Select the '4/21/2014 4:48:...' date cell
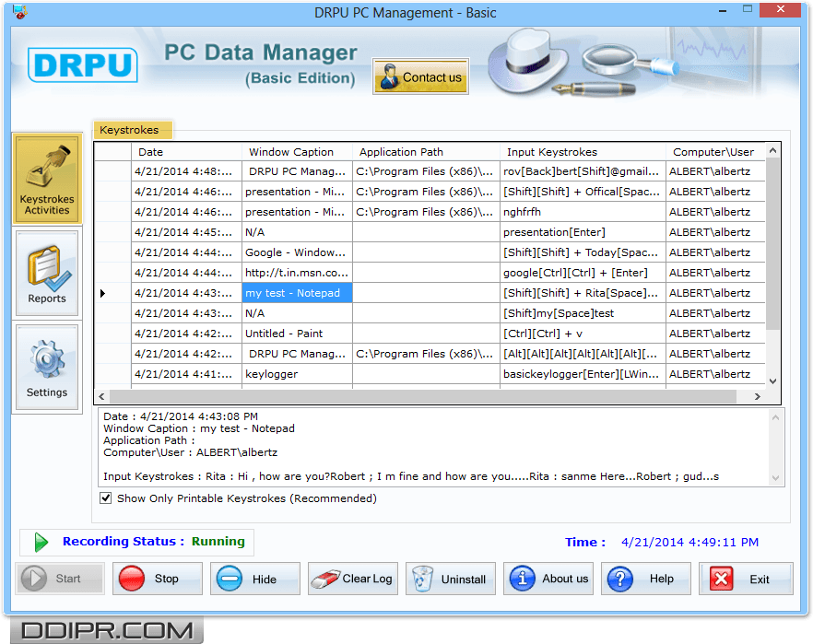This screenshot has width=813, height=644. point(186,171)
